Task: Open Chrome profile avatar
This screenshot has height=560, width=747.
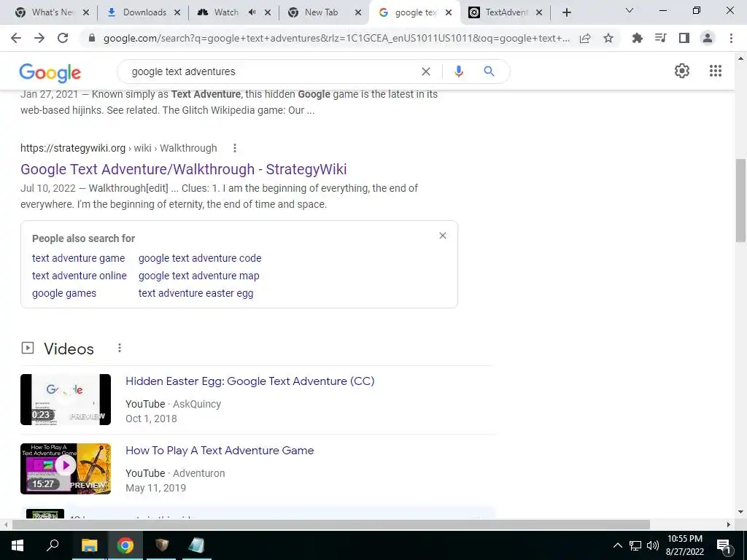Action: (x=708, y=38)
